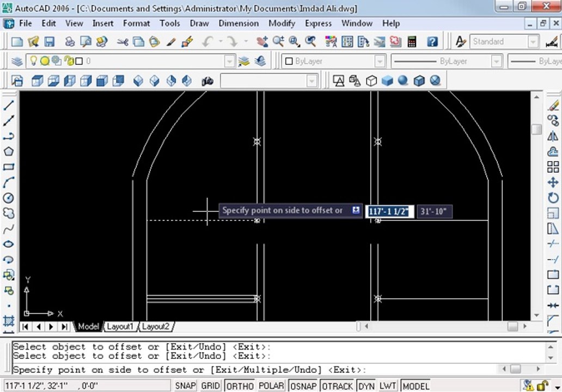Select the Line draw tool
Viewport: 562px width, 392px height.
coord(9,105)
